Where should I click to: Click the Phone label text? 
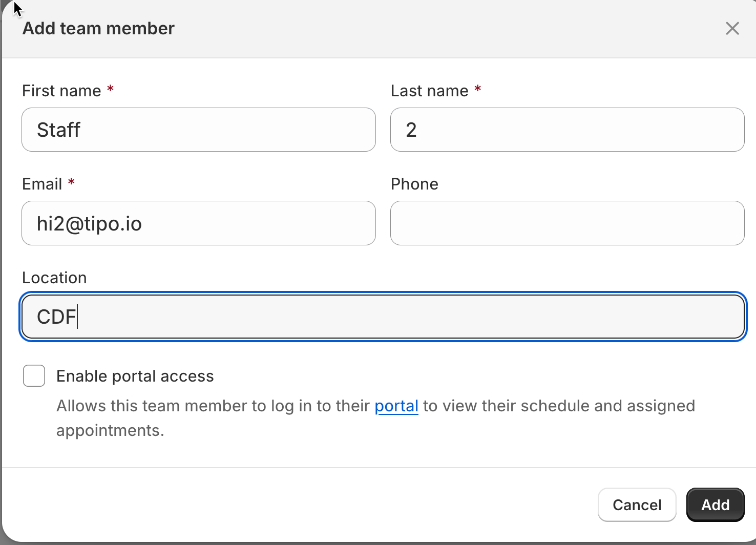point(414,184)
